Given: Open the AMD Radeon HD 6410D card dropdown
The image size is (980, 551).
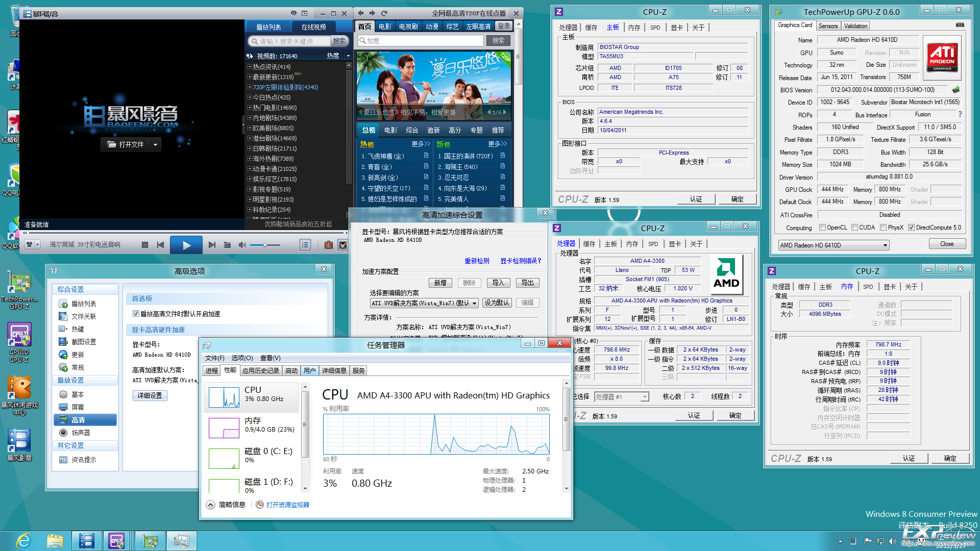Looking at the screenshot, I should (x=885, y=245).
